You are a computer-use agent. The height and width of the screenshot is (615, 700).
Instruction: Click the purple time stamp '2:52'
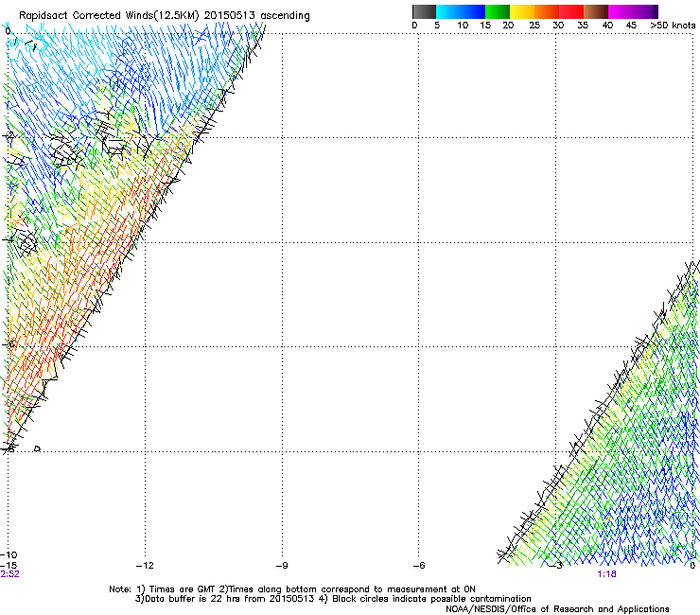pos(9,574)
